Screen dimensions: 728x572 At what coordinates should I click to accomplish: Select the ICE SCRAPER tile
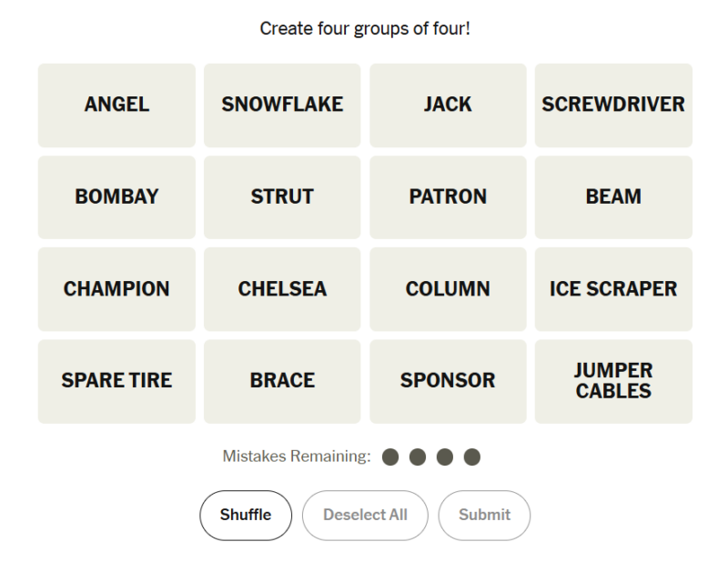pos(613,289)
